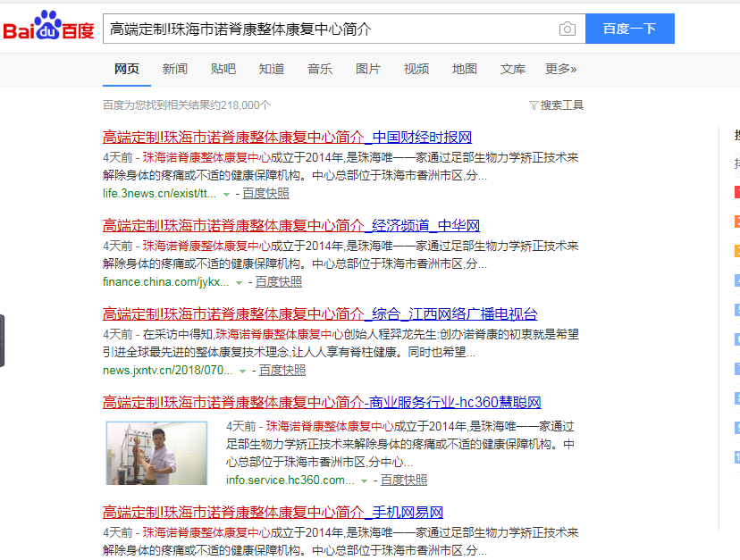The width and height of the screenshot is (740, 560).
Task: Open the 知道 tab
Action: click(272, 69)
